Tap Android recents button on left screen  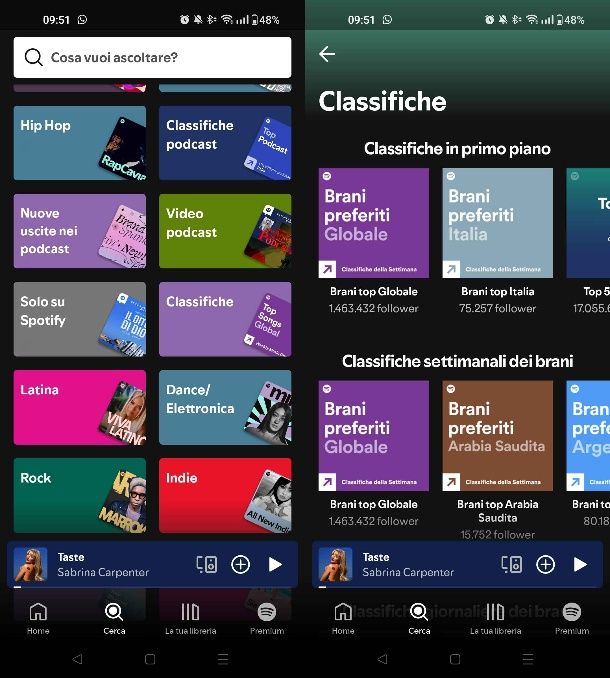(223, 659)
